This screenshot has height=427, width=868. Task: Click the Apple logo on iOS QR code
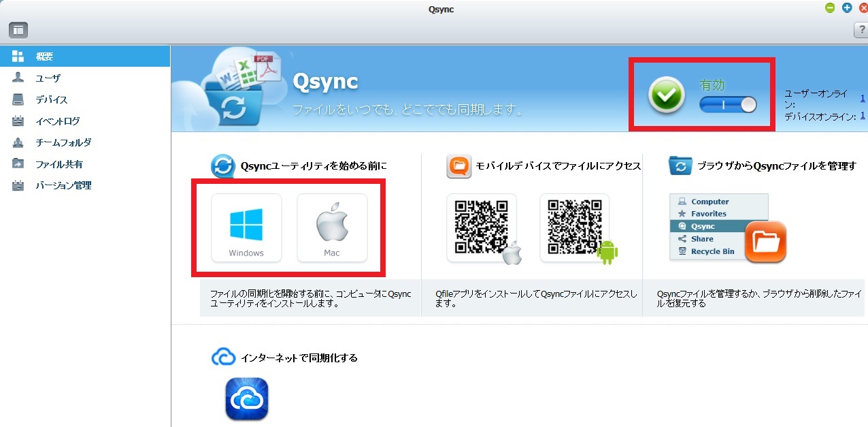512,253
